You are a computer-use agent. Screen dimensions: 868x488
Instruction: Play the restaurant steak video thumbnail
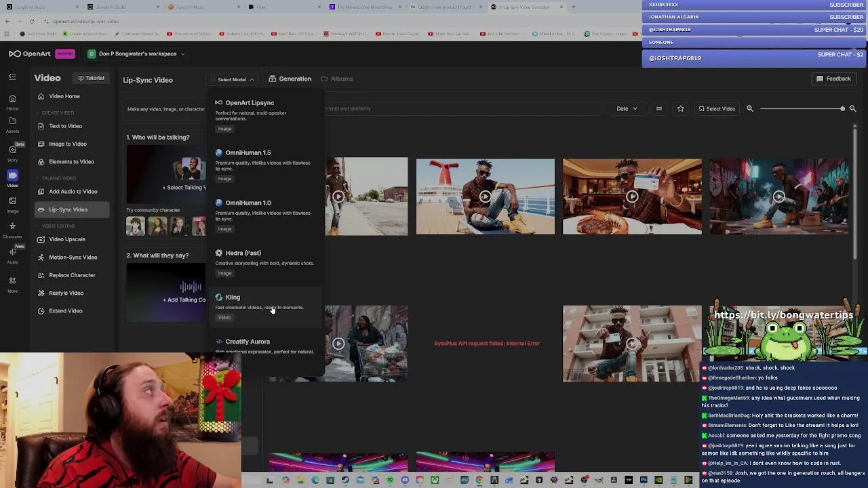632,197
